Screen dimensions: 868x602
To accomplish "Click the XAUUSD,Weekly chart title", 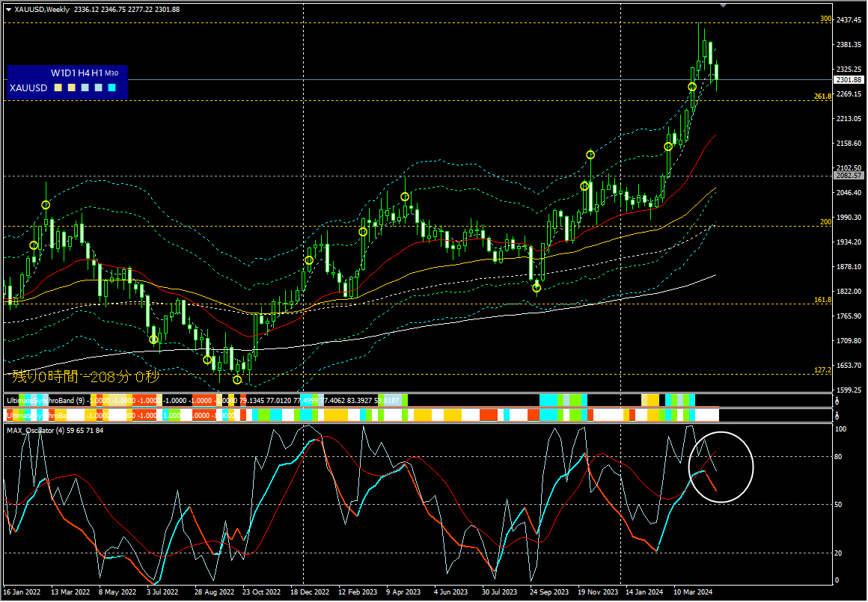I will [42, 10].
